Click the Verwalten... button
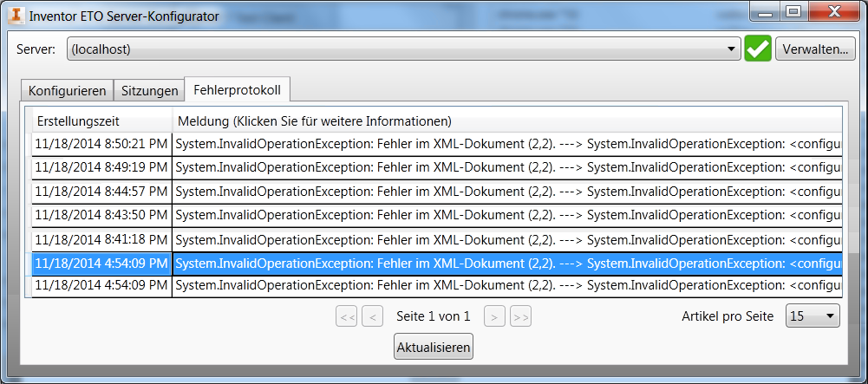 tap(815, 49)
